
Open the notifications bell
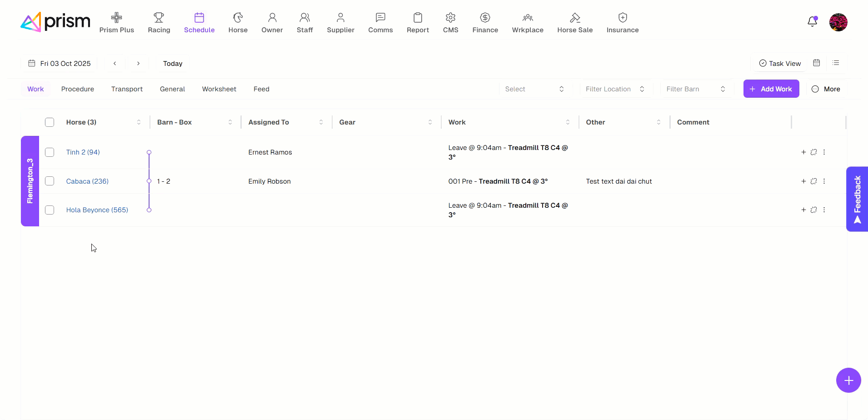tap(812, 22)
